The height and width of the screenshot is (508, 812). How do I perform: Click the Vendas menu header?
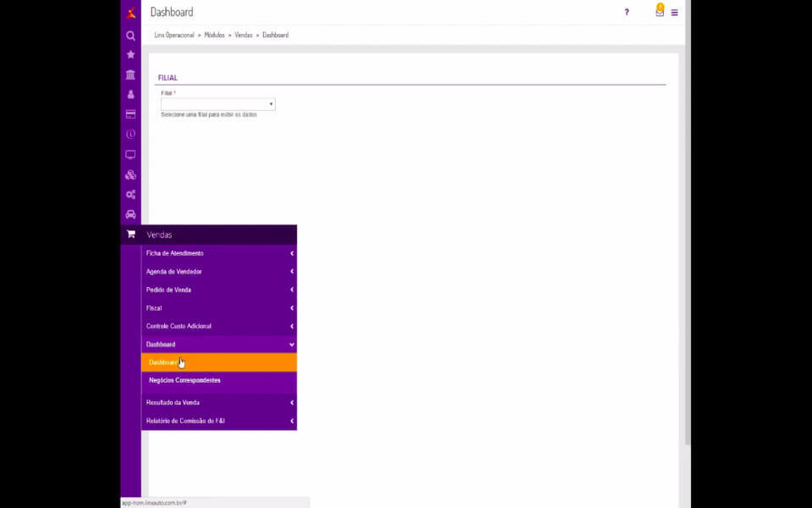pyautogui.click(x=209, y=235)
